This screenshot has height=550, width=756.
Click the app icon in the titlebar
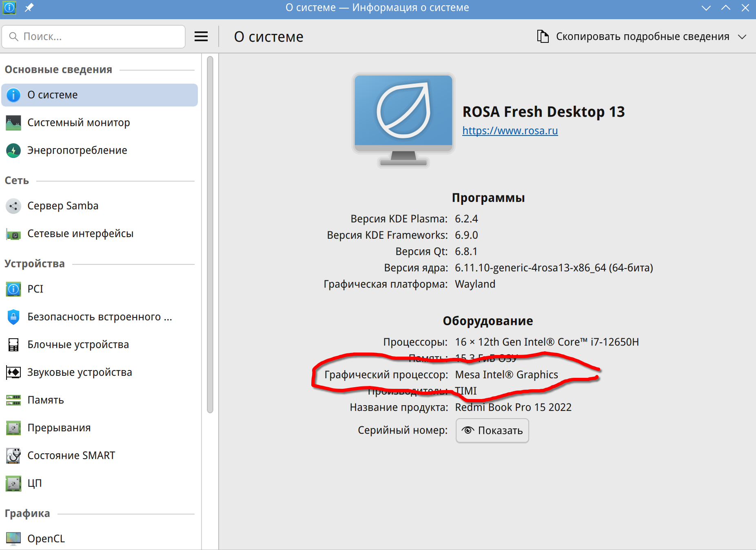(x=9, y=8)
